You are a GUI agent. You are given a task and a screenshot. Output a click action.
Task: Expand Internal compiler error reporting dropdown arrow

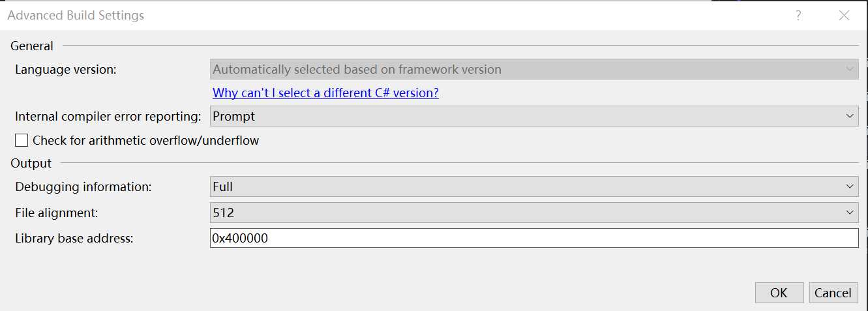(850, 116)
